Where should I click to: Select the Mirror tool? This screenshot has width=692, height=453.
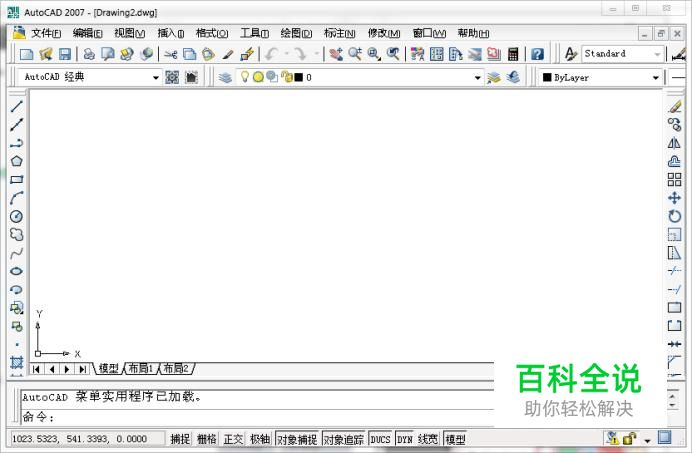[674, 143]
